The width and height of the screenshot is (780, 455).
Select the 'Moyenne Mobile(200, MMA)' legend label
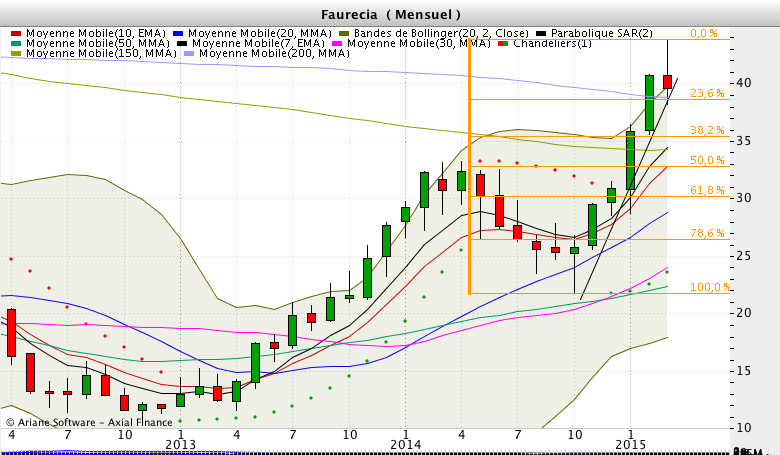point(275,53)
